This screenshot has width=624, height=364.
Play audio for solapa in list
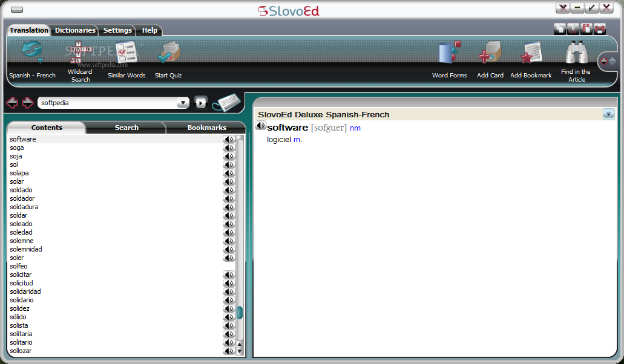coord(229,174)
